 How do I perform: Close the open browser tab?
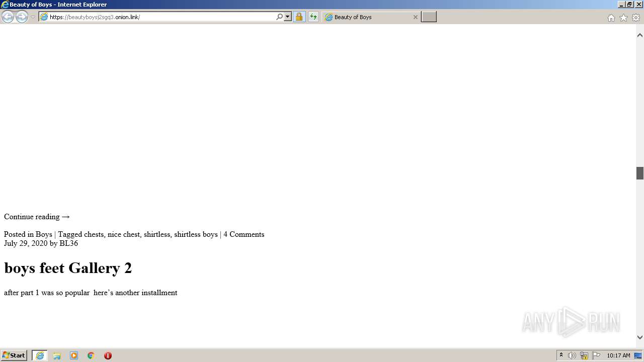pos(415,17)
